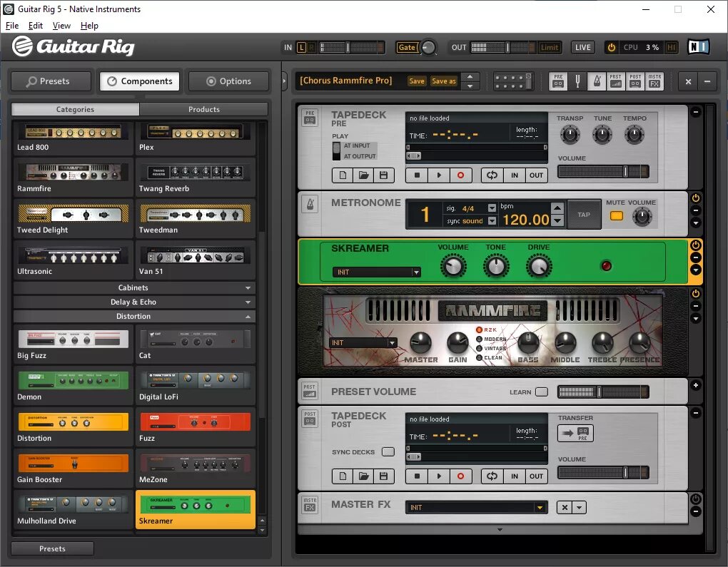Clear the rack with X icon
Image resolution: width=728 pixels, height=567 pixels.
[688, 82]
